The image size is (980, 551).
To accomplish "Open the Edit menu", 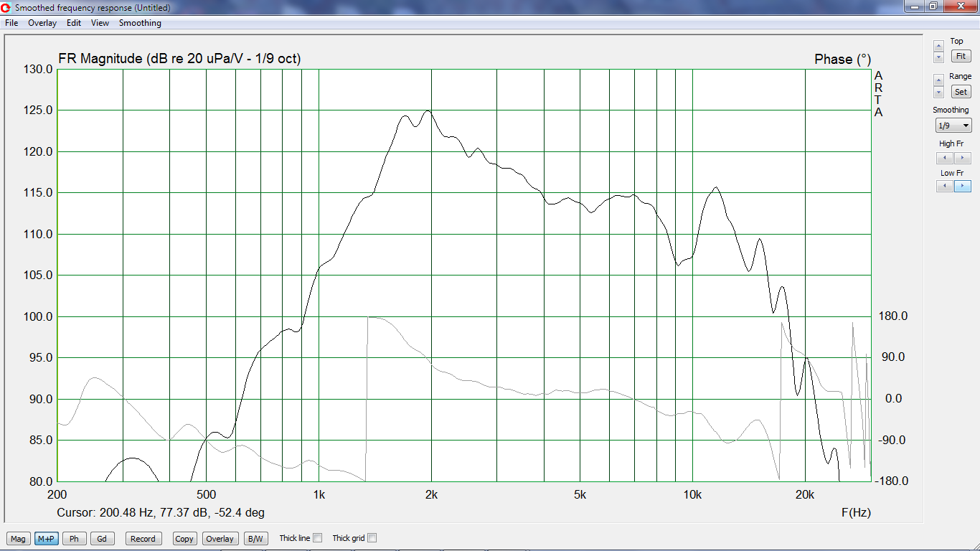I will pyautogui.click(x=74, y=23).
